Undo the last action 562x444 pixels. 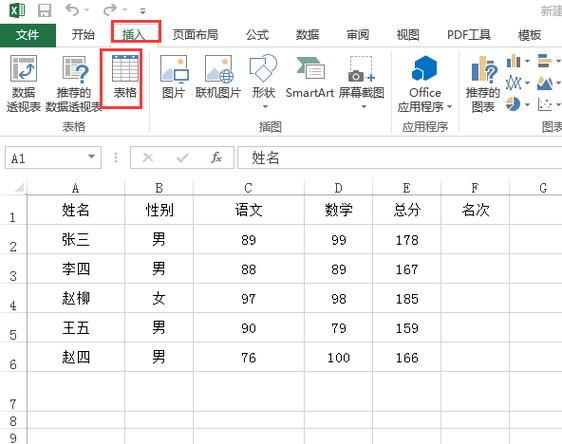pos(72,10)
